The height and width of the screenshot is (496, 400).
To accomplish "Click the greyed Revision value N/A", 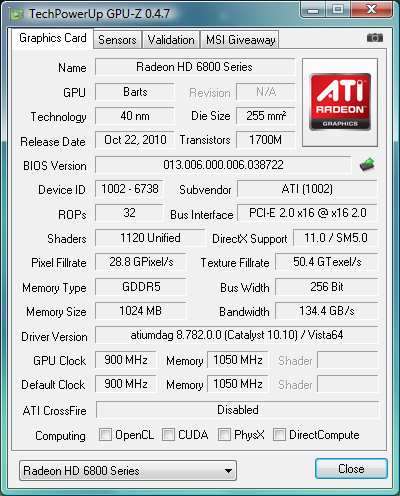I will click(266, 92).
